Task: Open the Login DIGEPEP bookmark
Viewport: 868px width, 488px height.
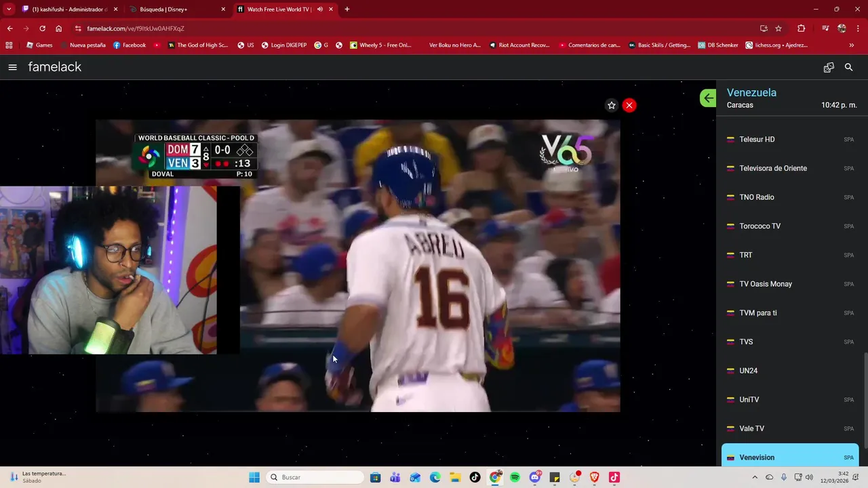Action: (284, 45)
